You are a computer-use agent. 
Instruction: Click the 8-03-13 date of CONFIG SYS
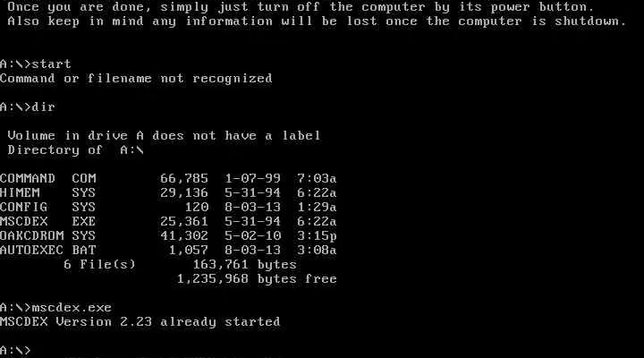252,207
